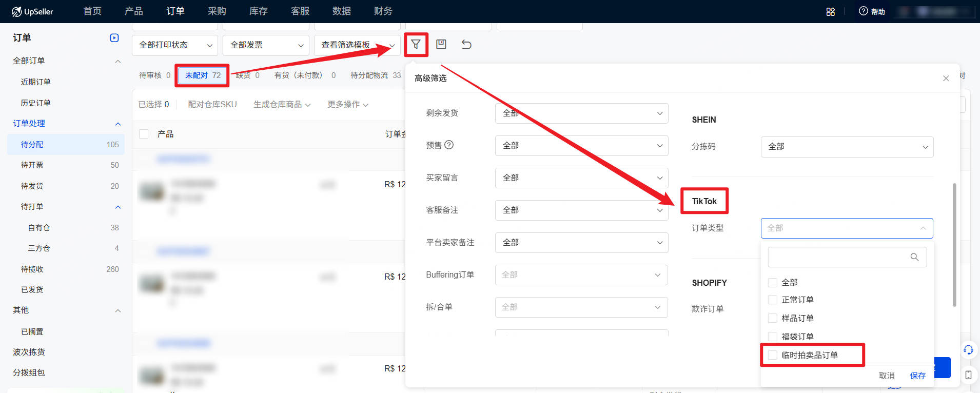Click the 配对仓库SKU button
The image size is (980, 393).
(212, 104)
